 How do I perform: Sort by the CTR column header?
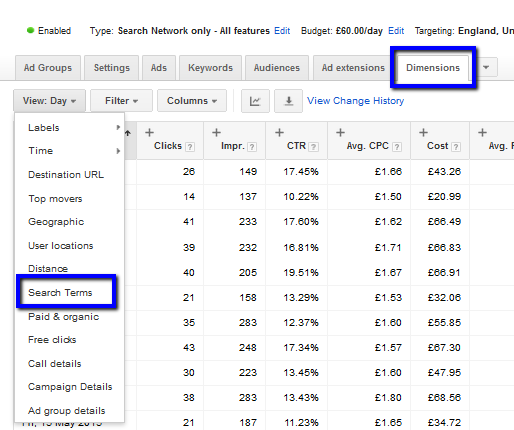coord(296,146)
